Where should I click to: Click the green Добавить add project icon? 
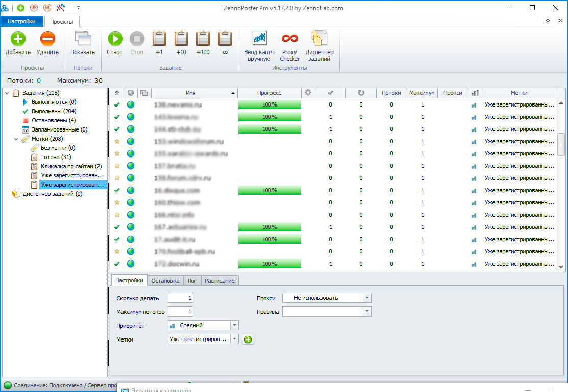tap(18, 39)
